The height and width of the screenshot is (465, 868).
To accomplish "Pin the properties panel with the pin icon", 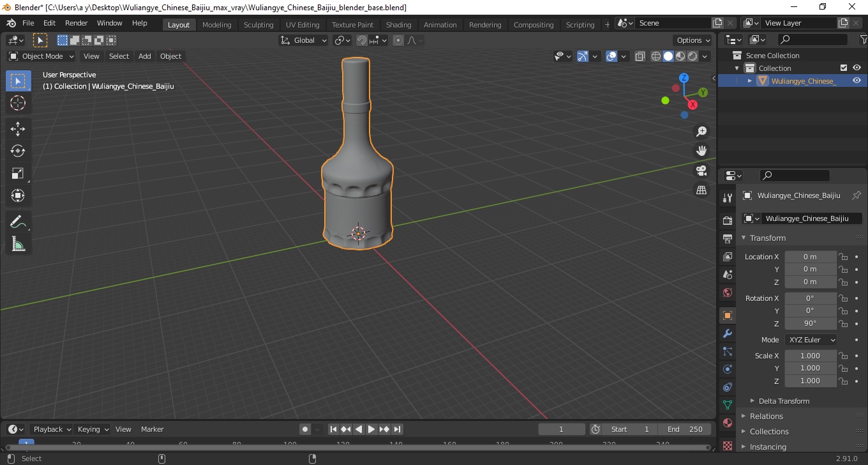I will tap(857, 195).
